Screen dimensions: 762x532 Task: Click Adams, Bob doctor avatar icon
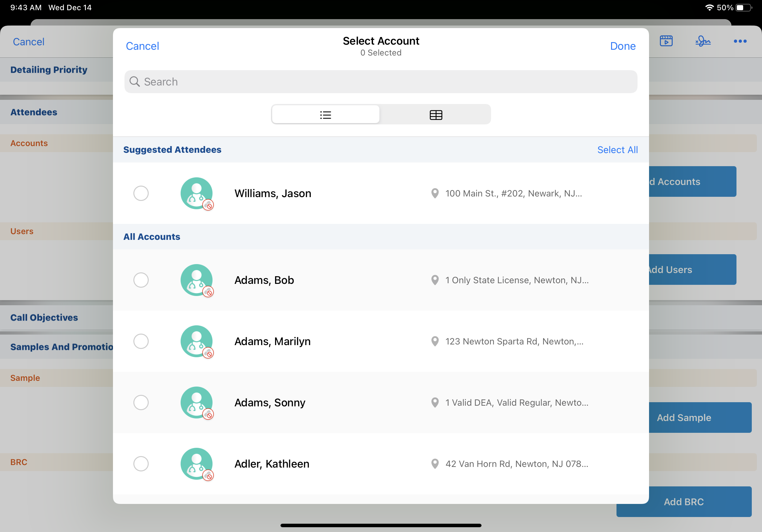coord(197,280)
